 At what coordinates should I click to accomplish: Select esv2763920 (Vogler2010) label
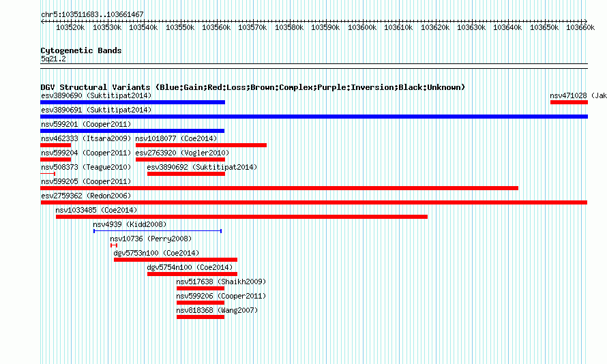coord(182,153)
